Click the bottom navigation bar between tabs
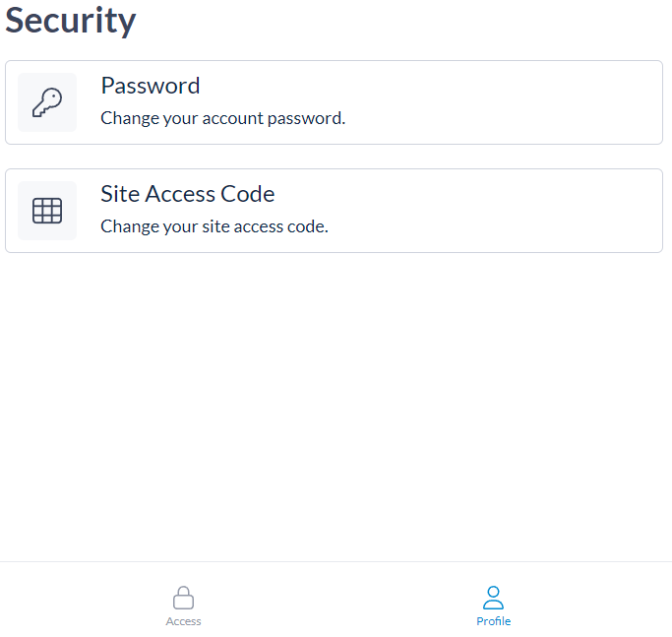 [x=337, y=601]
